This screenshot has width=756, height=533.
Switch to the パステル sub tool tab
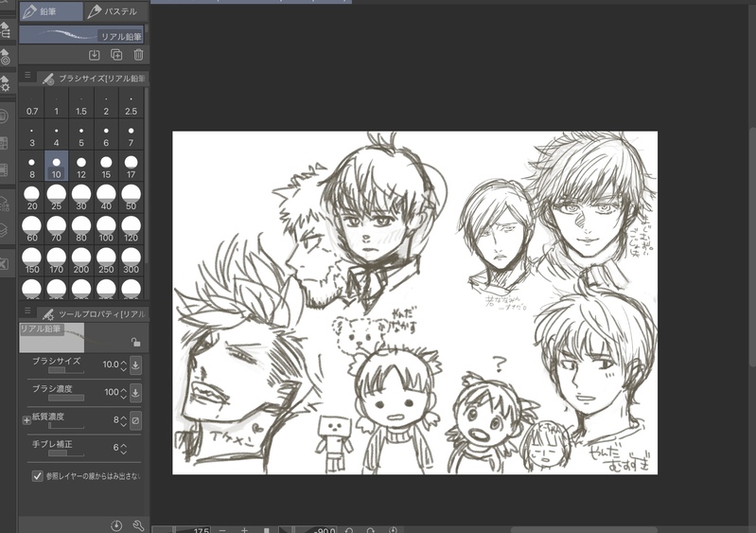[x=116, y=11]
